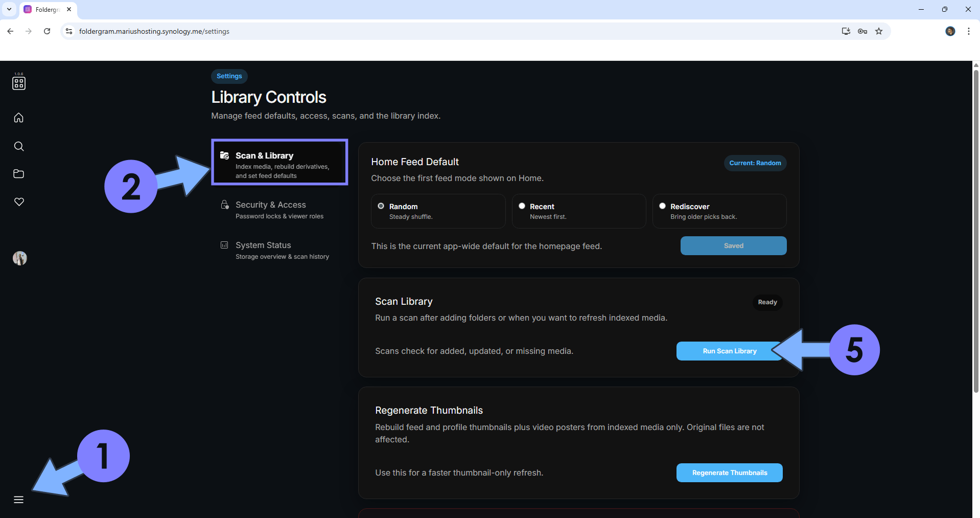Open the browser password manager key icon
Image resolution: width=980 pixels, height=518 pixels.
point(862,31)
